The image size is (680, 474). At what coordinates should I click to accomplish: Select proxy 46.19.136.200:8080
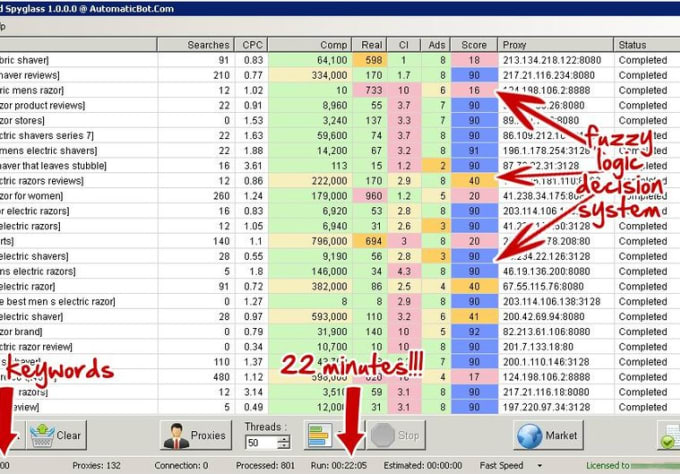(x=546, y=271)
